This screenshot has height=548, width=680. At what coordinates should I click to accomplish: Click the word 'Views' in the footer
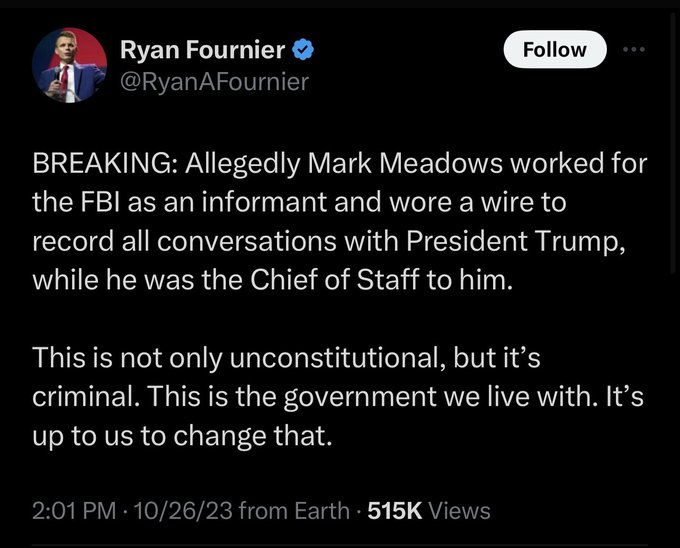457,511
